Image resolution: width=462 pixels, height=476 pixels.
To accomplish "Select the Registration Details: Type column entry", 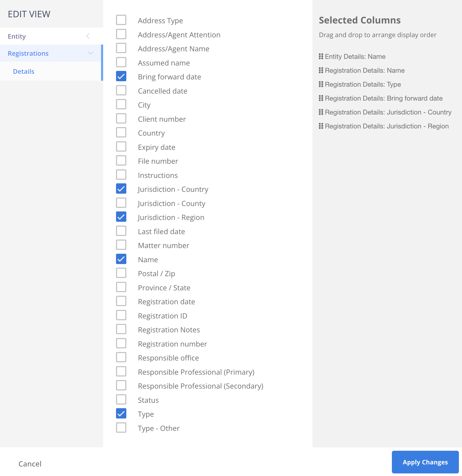I will click(x=363, y=84).
